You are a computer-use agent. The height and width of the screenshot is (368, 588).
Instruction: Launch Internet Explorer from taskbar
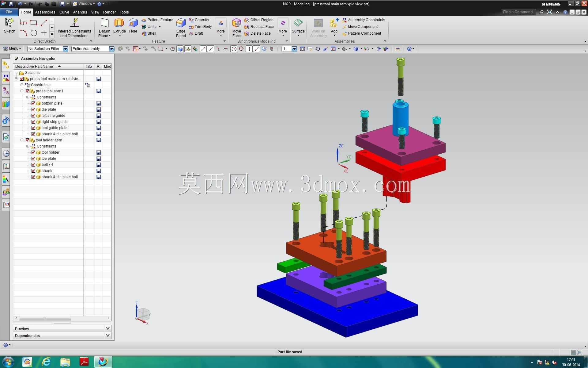46,362
